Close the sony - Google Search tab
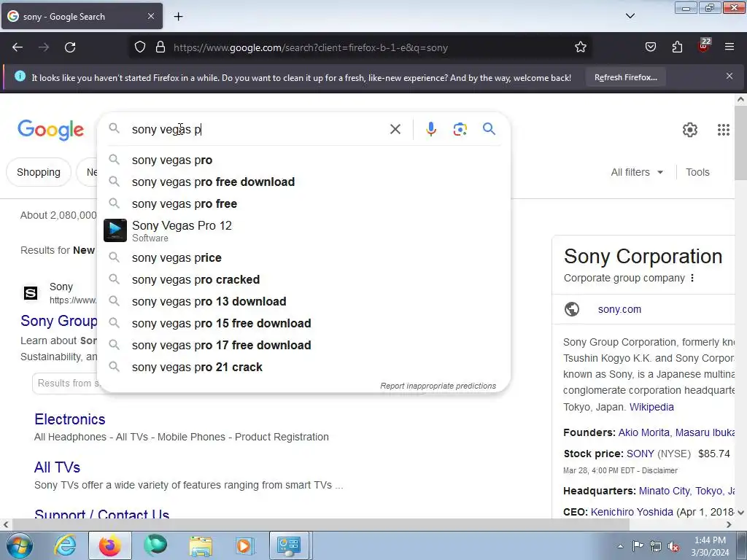The width and height of the screenshot is (747, 560). click(x=151, y=16)
